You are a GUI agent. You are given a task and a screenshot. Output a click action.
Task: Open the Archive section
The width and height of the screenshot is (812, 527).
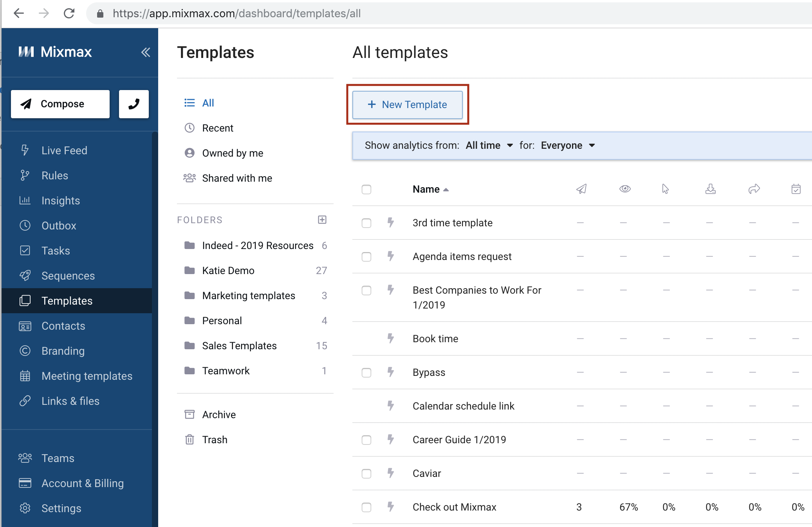219,415
